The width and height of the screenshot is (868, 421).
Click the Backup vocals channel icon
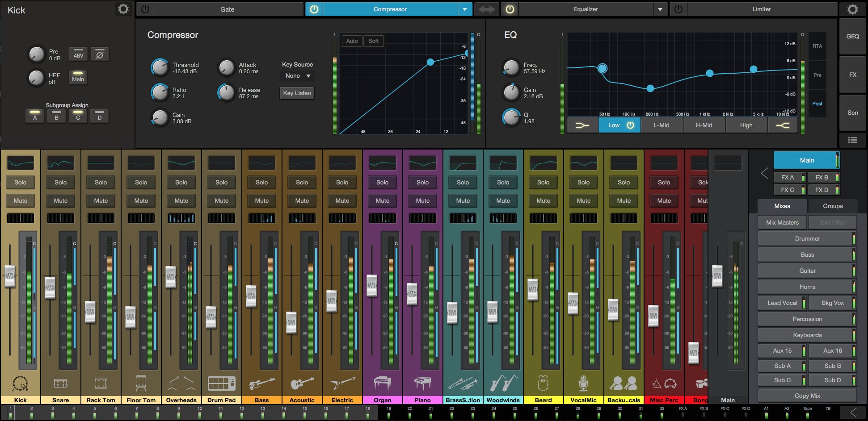624,383
